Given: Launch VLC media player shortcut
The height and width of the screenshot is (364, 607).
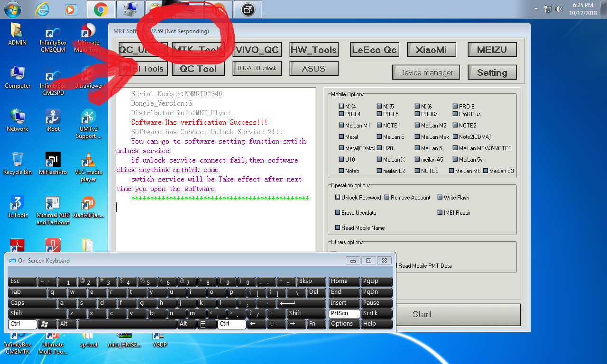Looking at the screenshot, I should [x=88, y=167].
